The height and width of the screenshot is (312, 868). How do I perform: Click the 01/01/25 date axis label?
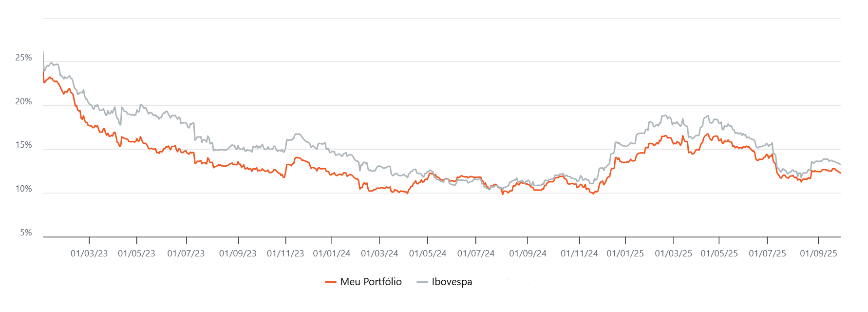pos(625,253)
